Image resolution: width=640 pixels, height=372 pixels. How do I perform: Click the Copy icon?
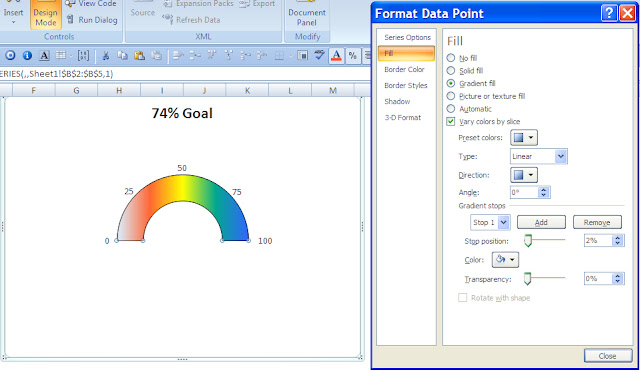click(x=122, y=55)
